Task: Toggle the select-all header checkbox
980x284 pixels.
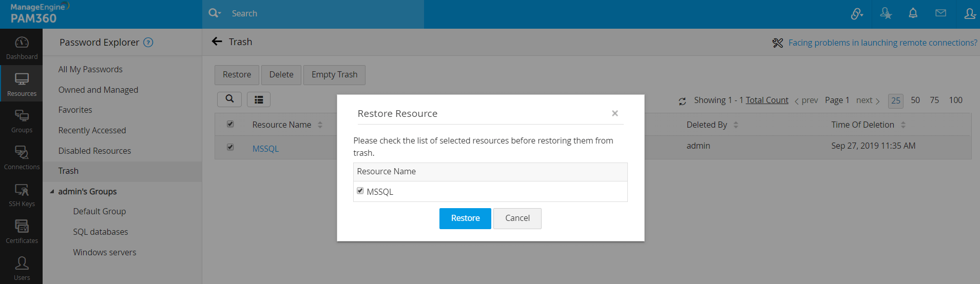Action: point(230,124)
